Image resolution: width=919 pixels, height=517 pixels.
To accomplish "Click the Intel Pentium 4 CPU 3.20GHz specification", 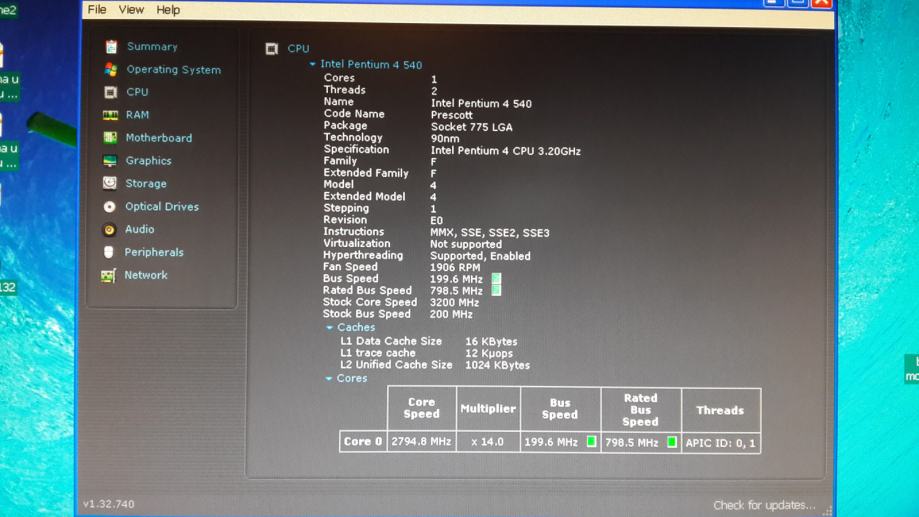I will [505, 151].
